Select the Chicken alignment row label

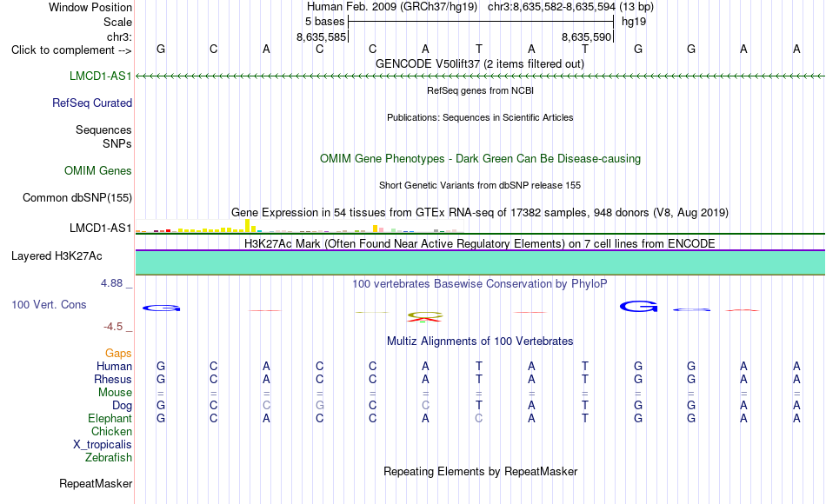coord(111,431)
